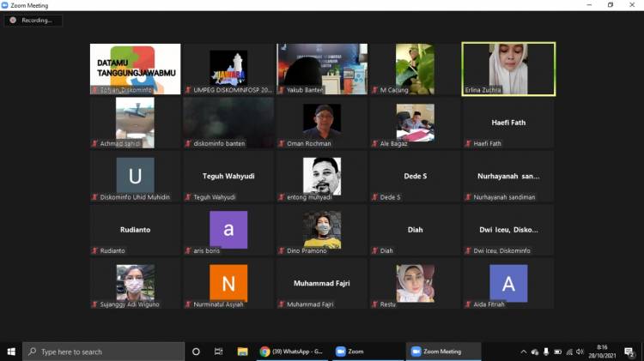Click the orange N avatar of Nurminatul Asyiah
The height and width of the screenshot is (361, 644).
pos(228,284)
